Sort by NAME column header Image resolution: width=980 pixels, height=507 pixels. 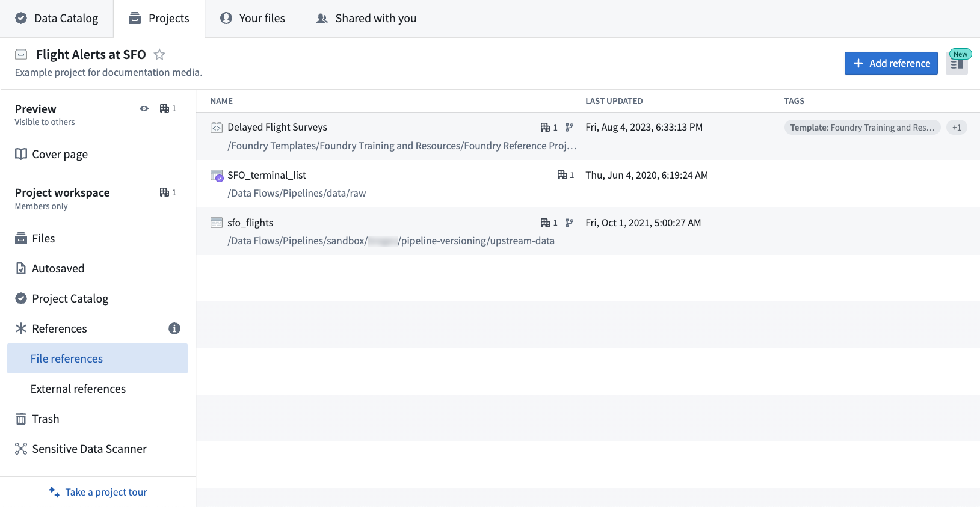[221, 101]
